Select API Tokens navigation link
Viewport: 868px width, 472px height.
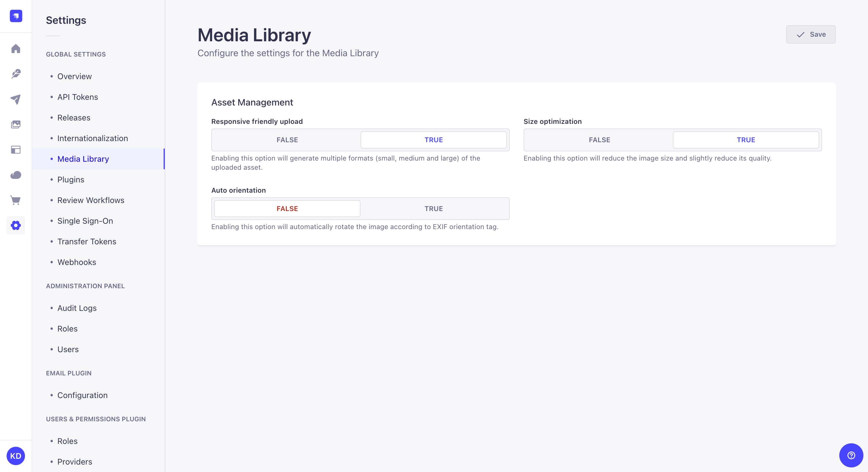click(77, 96)
